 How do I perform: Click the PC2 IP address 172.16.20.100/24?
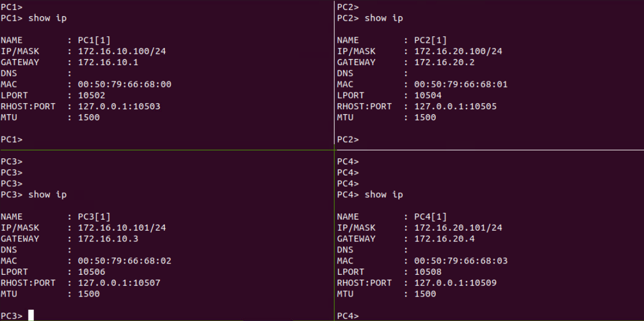coord(458,51)
